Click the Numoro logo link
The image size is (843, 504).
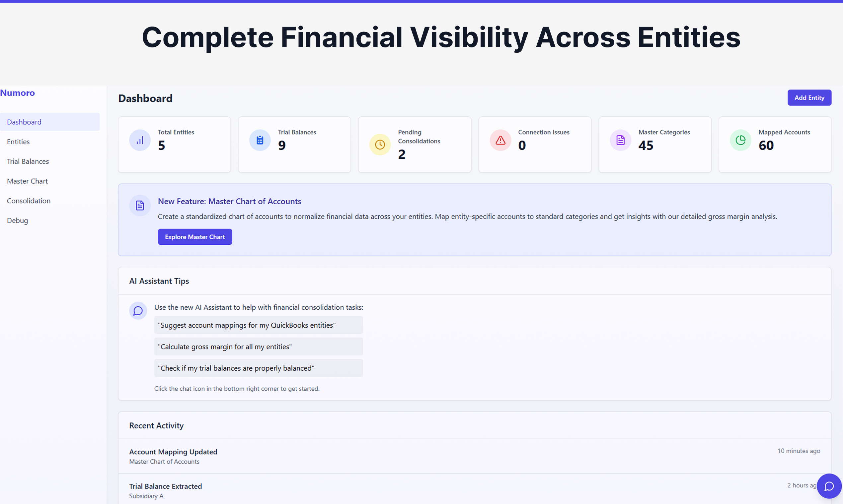(x=17, y=93)
